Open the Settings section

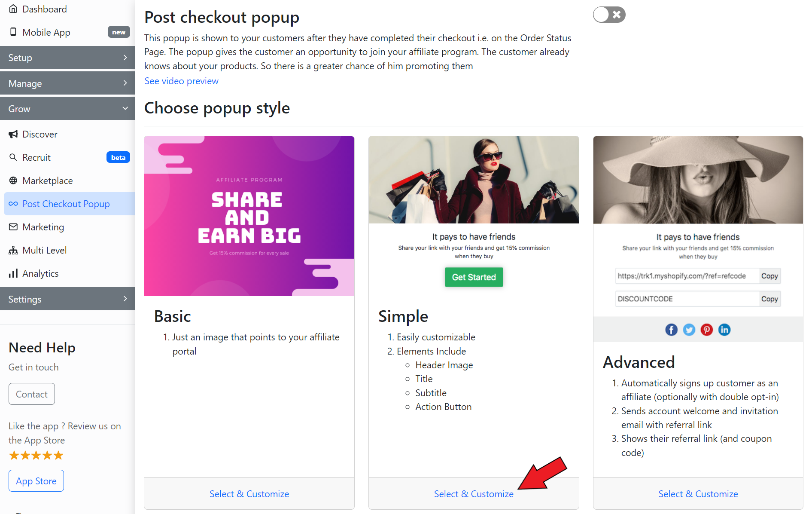pos(67,299)
